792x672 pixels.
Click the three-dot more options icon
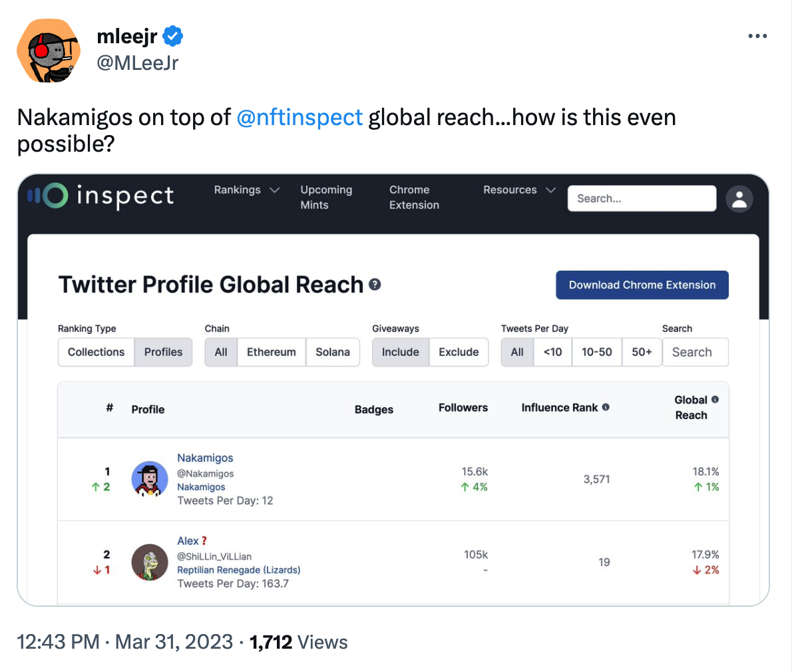point(757,36)
